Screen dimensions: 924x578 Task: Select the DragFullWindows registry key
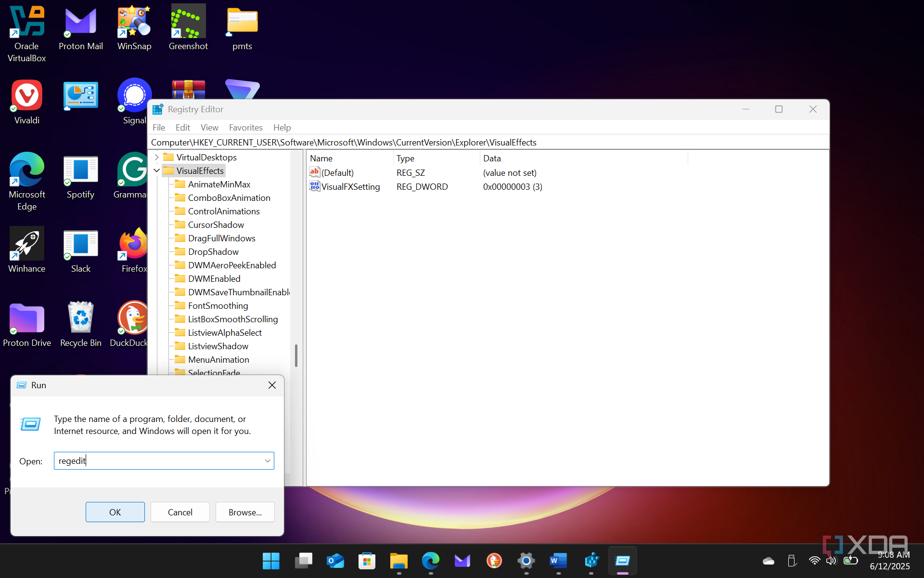pos(221,238)
